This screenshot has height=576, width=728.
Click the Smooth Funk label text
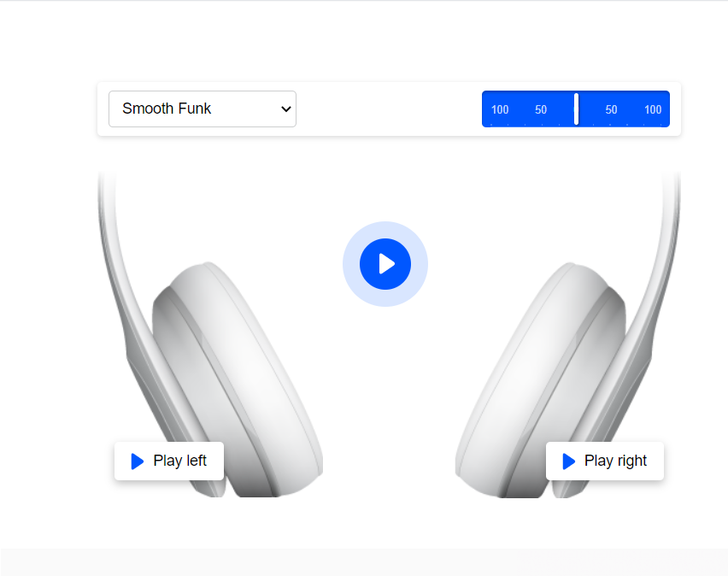coord(167,109)
